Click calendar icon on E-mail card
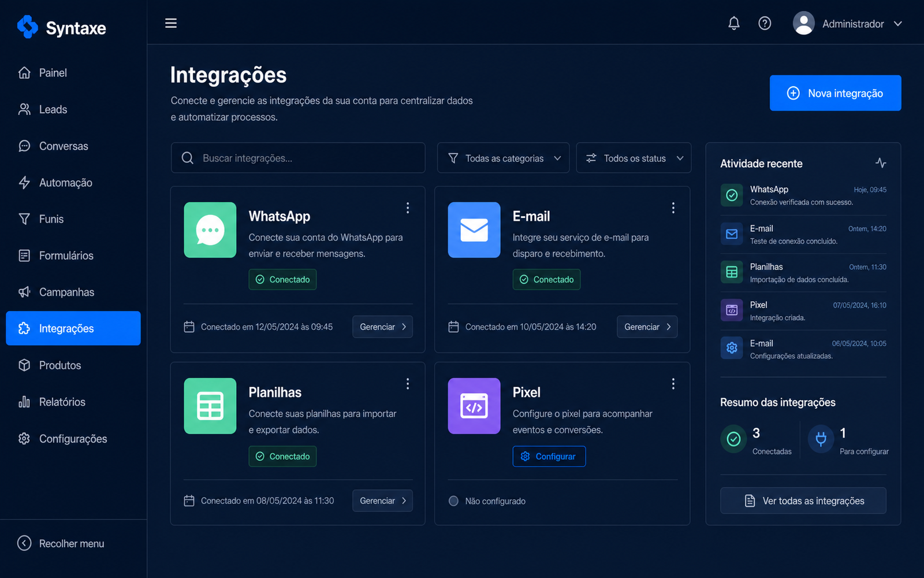The image size is (924, 578). 453,327
